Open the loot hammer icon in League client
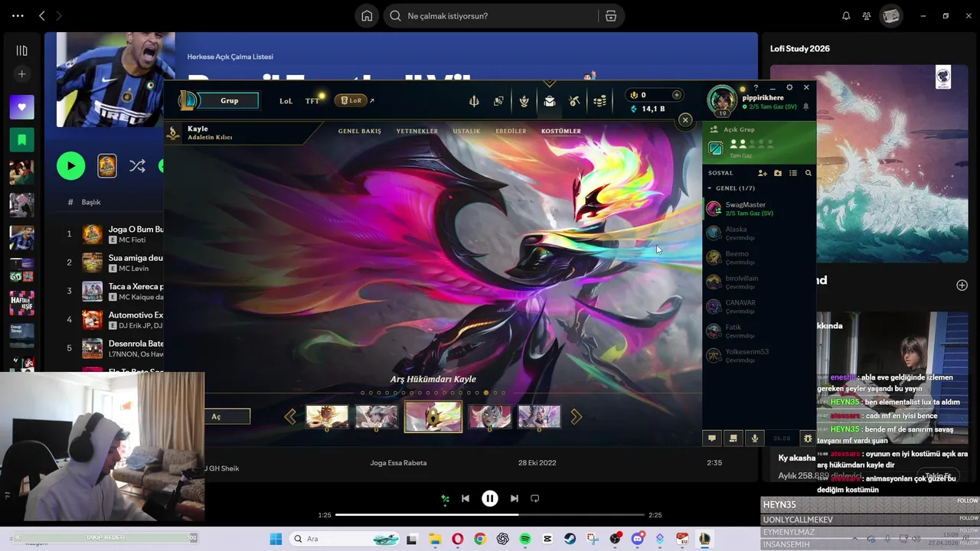 (575, 101)
